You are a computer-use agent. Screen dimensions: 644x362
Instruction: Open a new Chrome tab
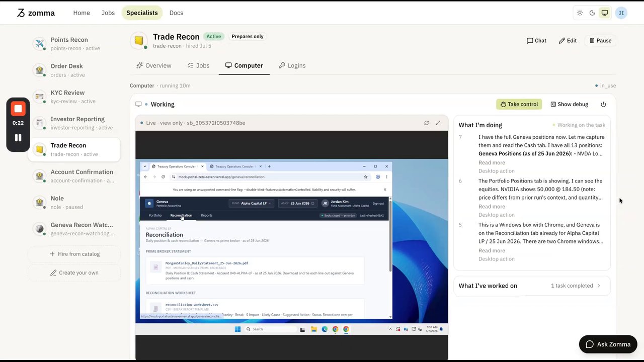coord(269,166)
